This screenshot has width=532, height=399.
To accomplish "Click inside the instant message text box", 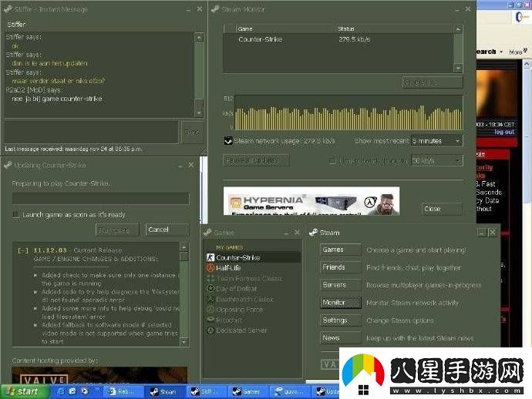I will [91, 132].
